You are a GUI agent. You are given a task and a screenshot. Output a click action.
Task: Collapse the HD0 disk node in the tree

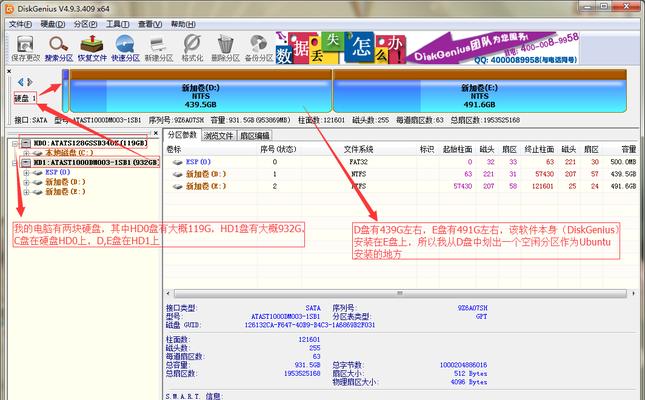[x=15, y=144]
